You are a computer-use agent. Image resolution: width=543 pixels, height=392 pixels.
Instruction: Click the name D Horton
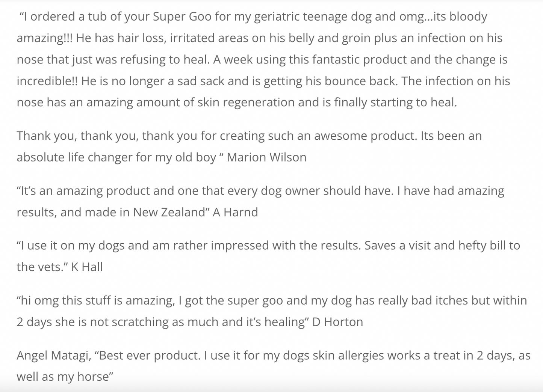(x=337, y=322)
